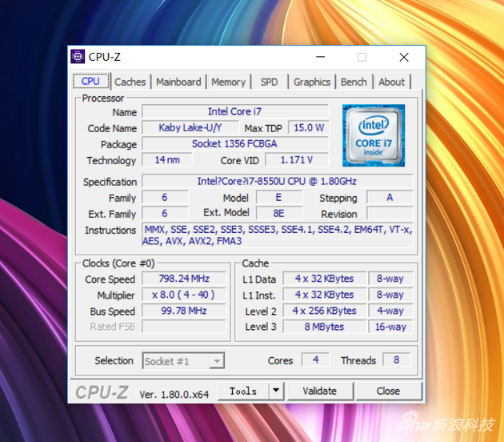Click the L1 Data 8-way associativity value

tap(390, 279)
